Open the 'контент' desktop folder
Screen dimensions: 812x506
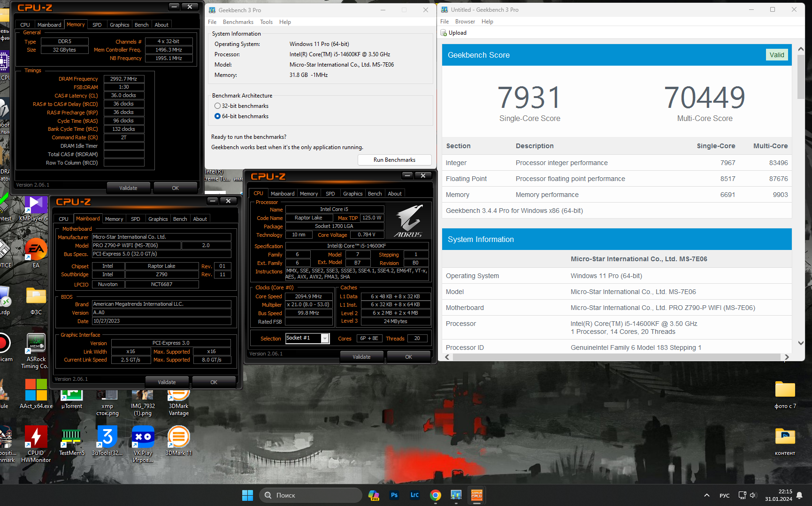(785, 441)
